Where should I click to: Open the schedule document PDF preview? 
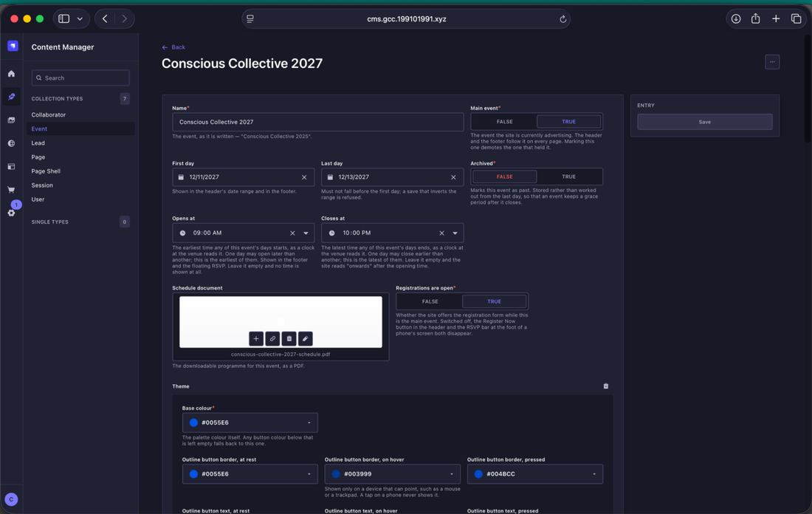pyautogui.click(x=281, y=322)
